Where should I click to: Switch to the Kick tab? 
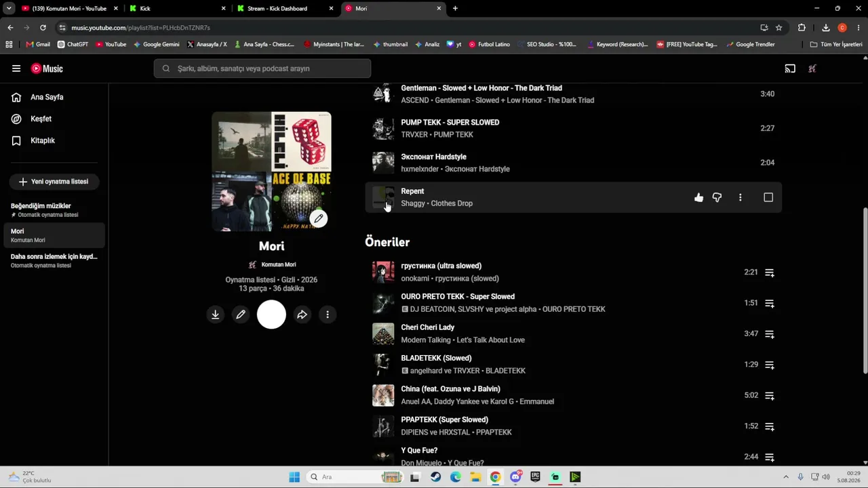pyautogui.click(x=178, y=9)
